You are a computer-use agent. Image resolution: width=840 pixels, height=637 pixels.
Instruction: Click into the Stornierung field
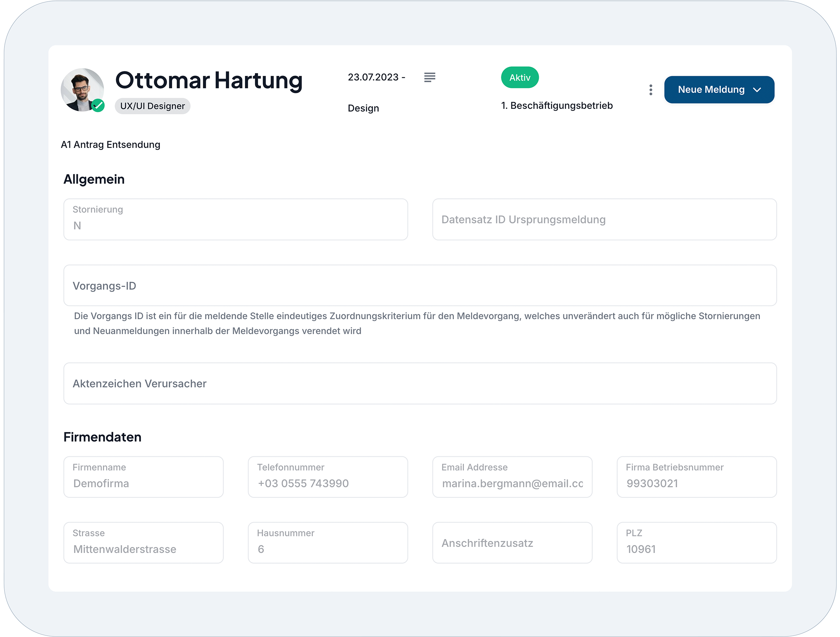point(236,220)
